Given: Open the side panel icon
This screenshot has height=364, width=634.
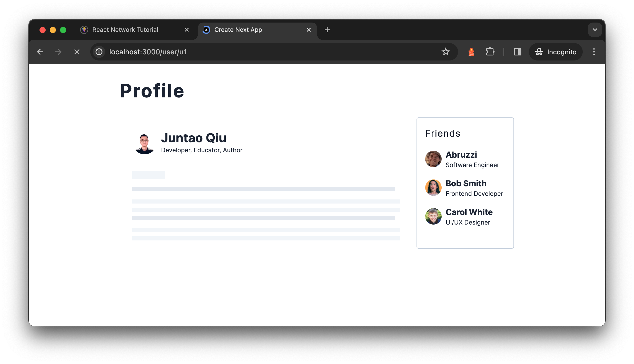Looking at the screenshot, I should point(517,52).
